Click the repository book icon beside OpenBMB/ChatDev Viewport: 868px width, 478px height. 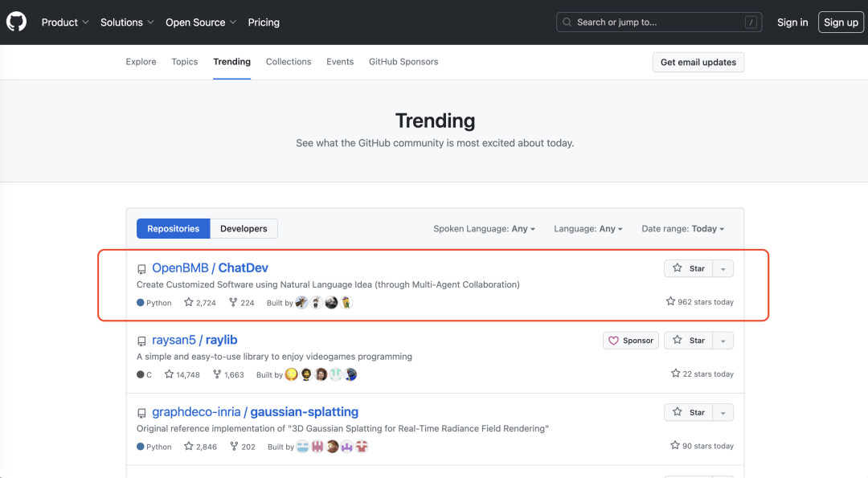142,268
